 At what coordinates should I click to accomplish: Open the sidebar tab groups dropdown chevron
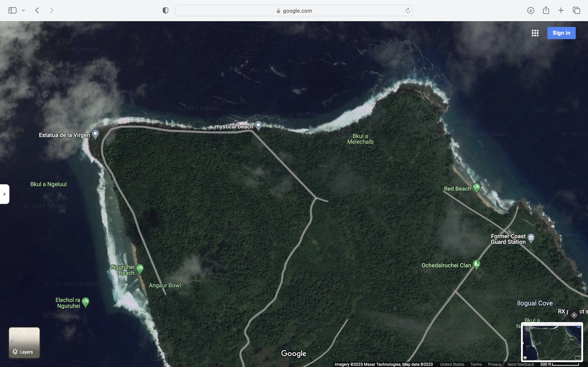click(23, 10)
